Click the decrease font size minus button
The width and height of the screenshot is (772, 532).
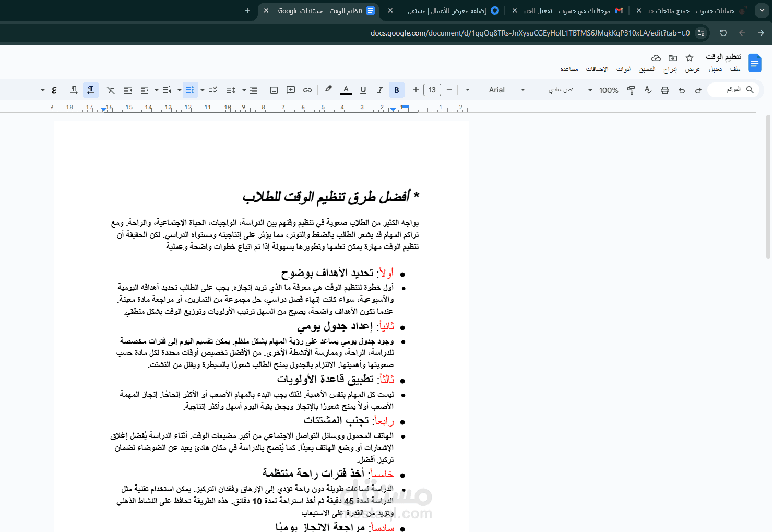click(x=449, y=90)
